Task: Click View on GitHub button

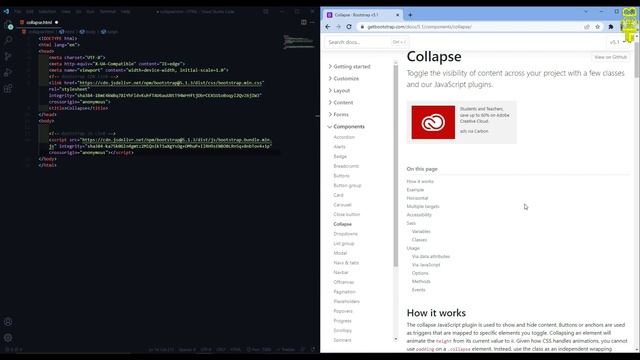Action: click(610, 57)
